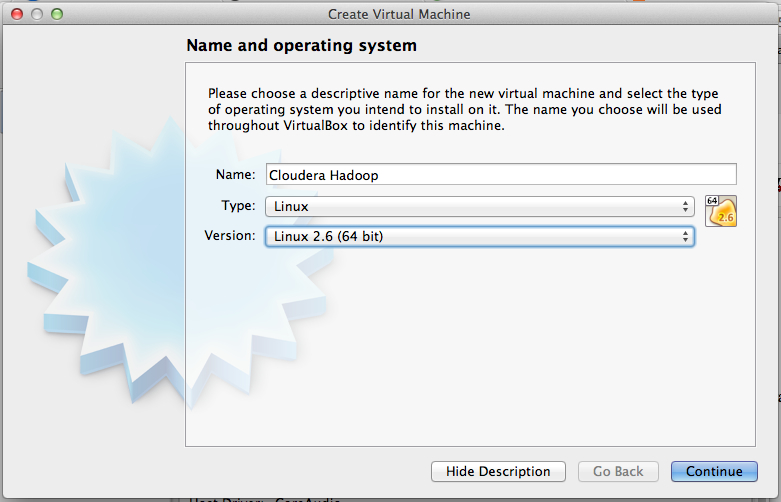Open the Version dropdown showing Linux 2.6

pyautogui.click(x=480, y=236)
